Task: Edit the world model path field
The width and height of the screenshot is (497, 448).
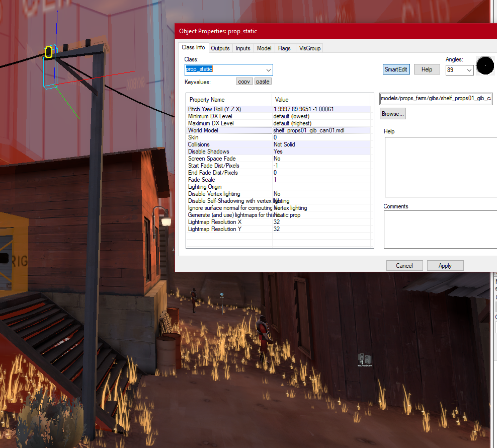Action: tap(436, 99)
